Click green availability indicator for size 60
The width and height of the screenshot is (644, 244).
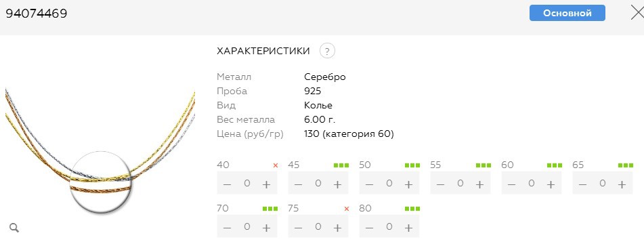[555, 165]
